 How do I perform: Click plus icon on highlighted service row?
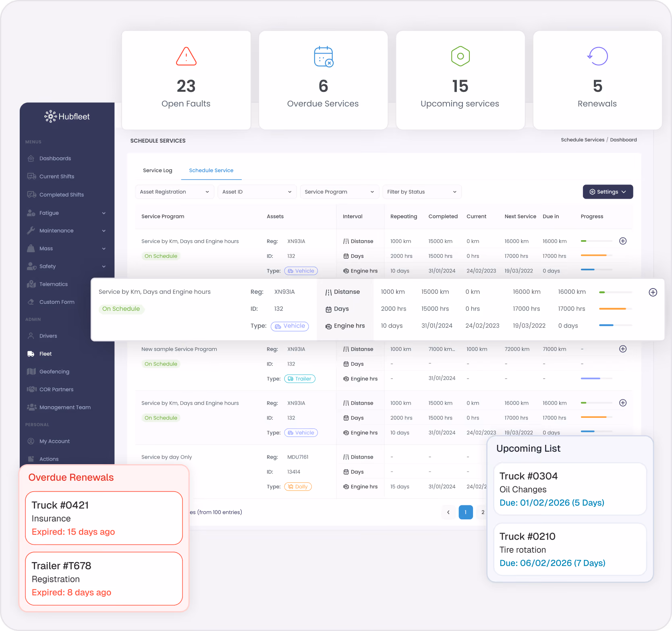click(653, 292)
